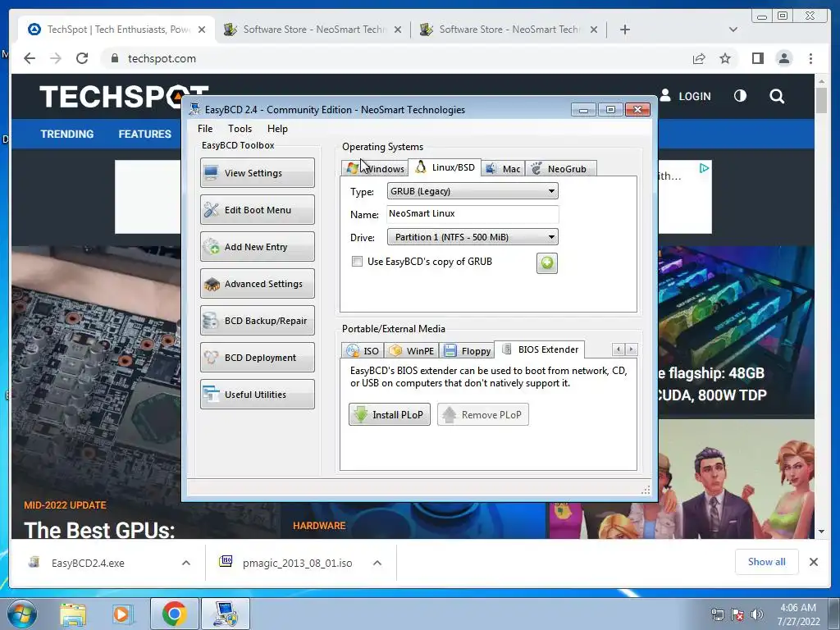Open Windows Explorer from taskbar
The width and height of the screenshot is (840, 630).
coord(73,614)
